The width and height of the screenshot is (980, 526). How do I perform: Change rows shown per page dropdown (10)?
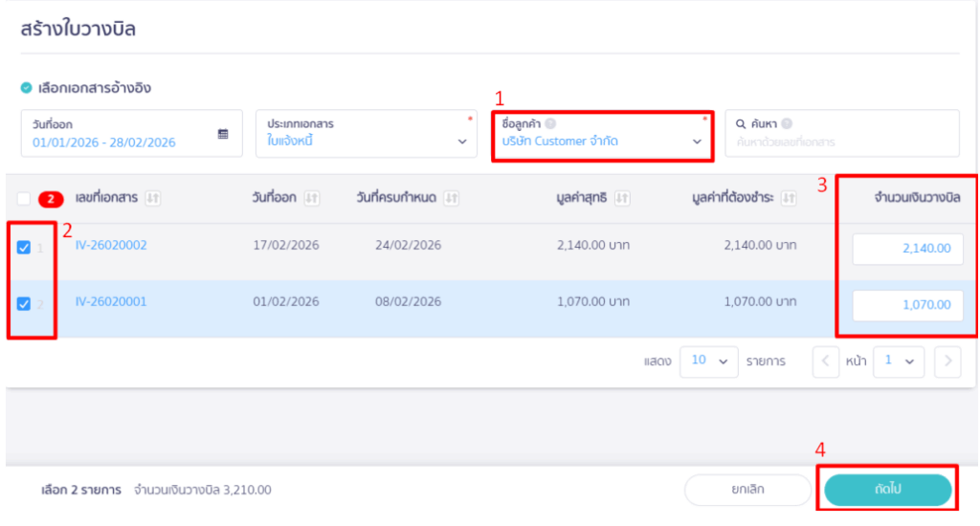pos(709,362)
